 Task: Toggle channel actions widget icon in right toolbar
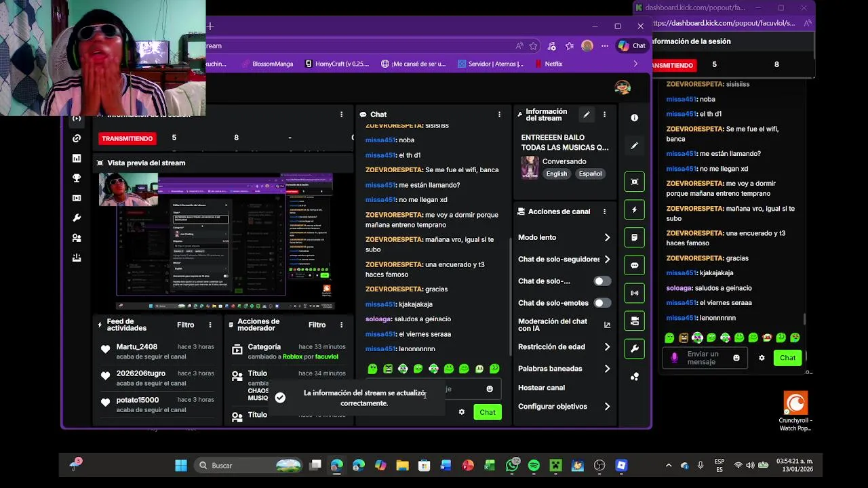click(x=634, y=321)
